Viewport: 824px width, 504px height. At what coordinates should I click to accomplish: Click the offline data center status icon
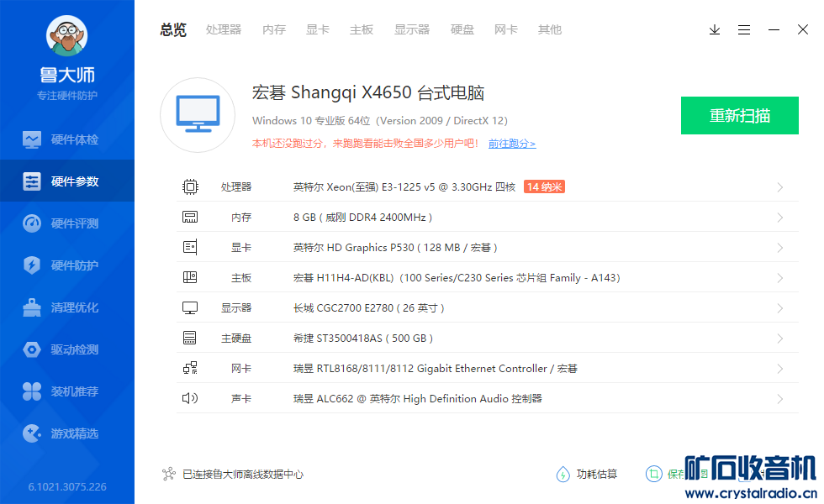click(169, 474)
